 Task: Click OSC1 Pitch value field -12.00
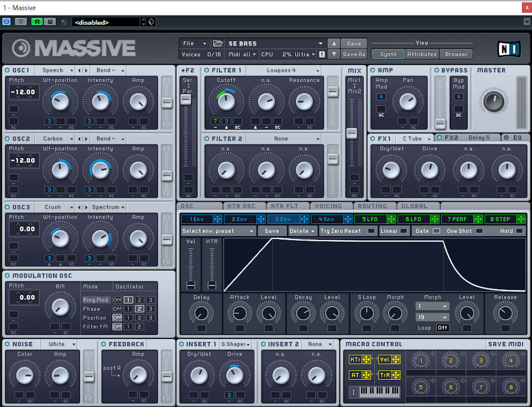[x=23, y=92]
